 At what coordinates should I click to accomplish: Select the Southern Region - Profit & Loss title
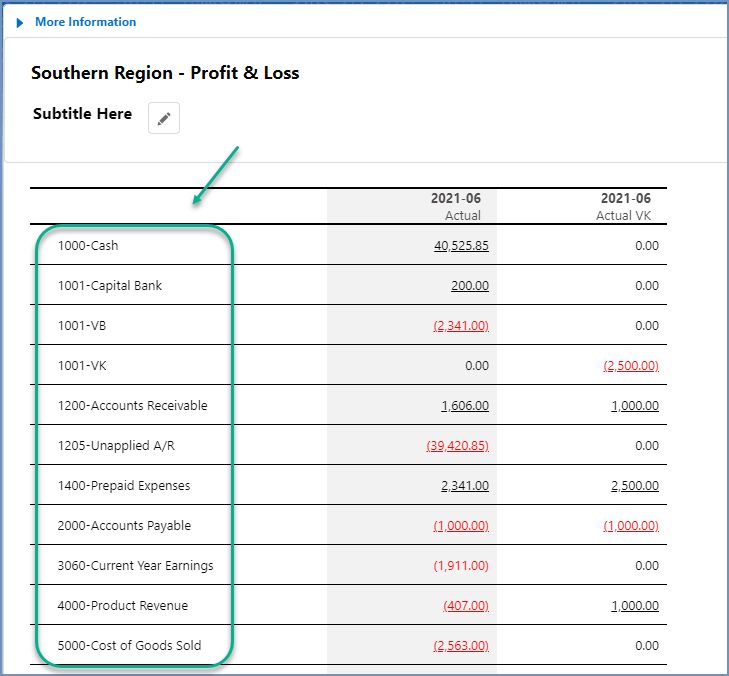[165, 73]
